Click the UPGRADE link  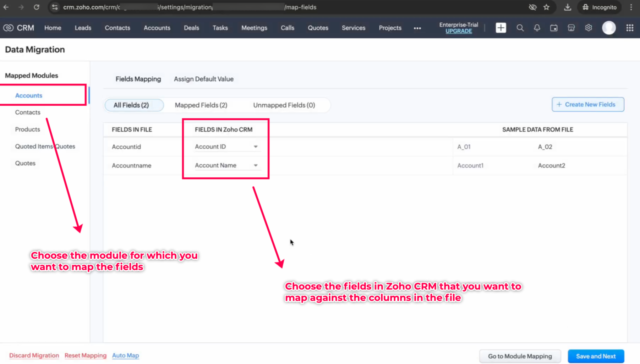(x=459, y=31)
